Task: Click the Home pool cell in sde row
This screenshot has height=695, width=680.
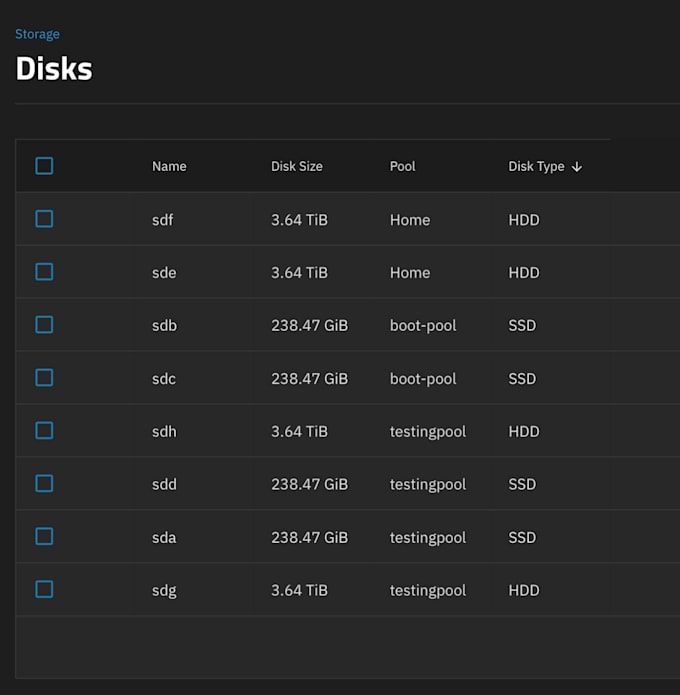Action: (x=410, y=273)
